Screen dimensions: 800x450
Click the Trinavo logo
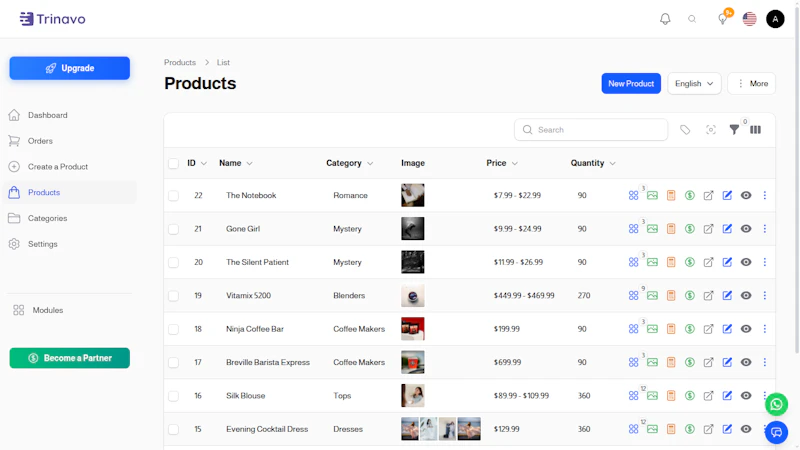53,19
